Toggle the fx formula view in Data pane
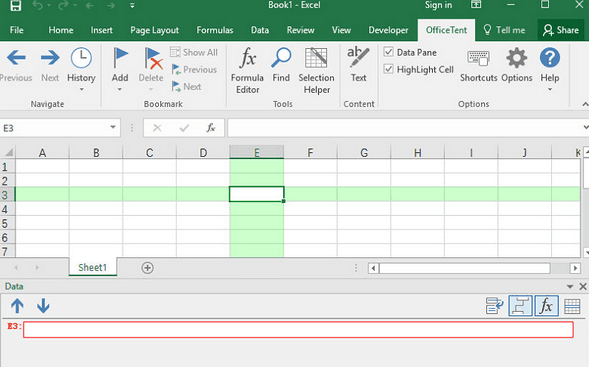The height and width of the screenshot is (367, 589). tap(546, 306)
